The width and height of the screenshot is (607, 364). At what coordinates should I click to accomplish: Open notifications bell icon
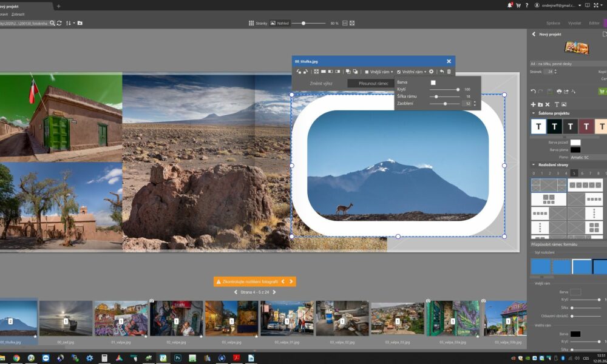pos(510,5)
